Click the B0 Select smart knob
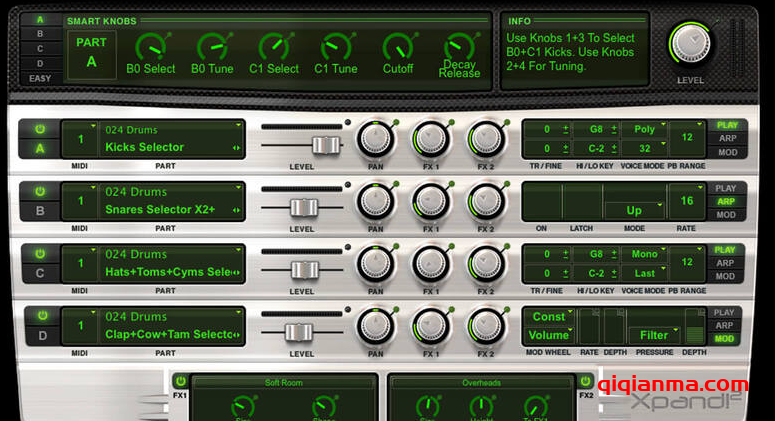This screenshot has width=775, height=421. (151, 48)
